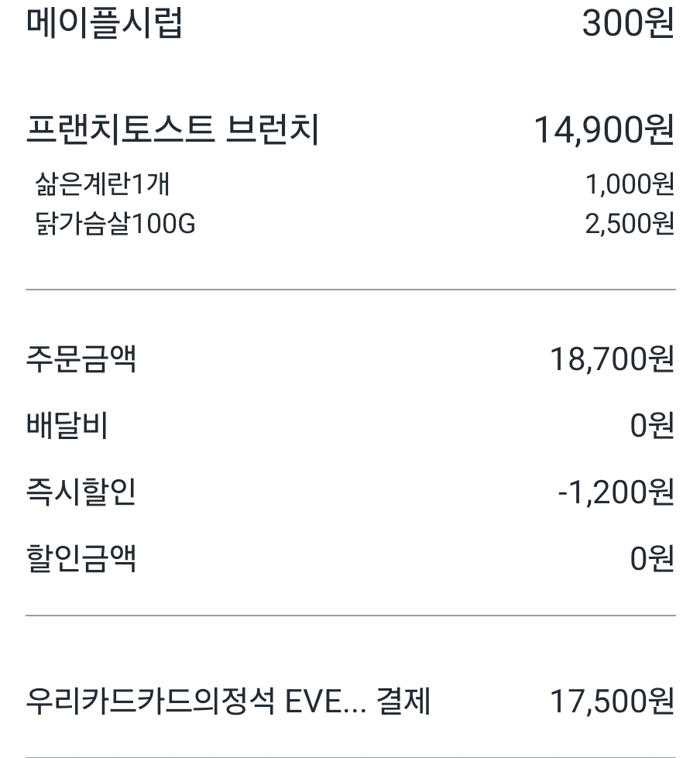Tap the 0원 value beside 할인금액
This screenshot has height=758, width=700.
pyautogui.click(x=651, y=558)
